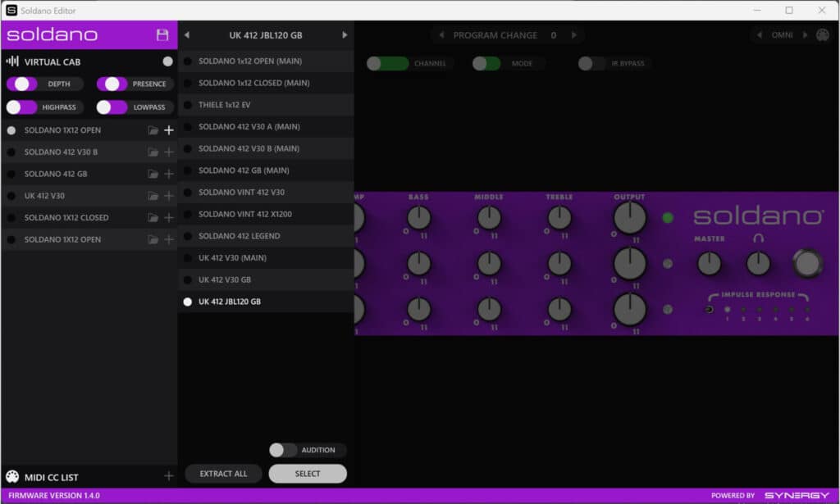Select UK 412 V30 (MAIN) in cabinet list

pyautogui.click(x=266, y=258)
